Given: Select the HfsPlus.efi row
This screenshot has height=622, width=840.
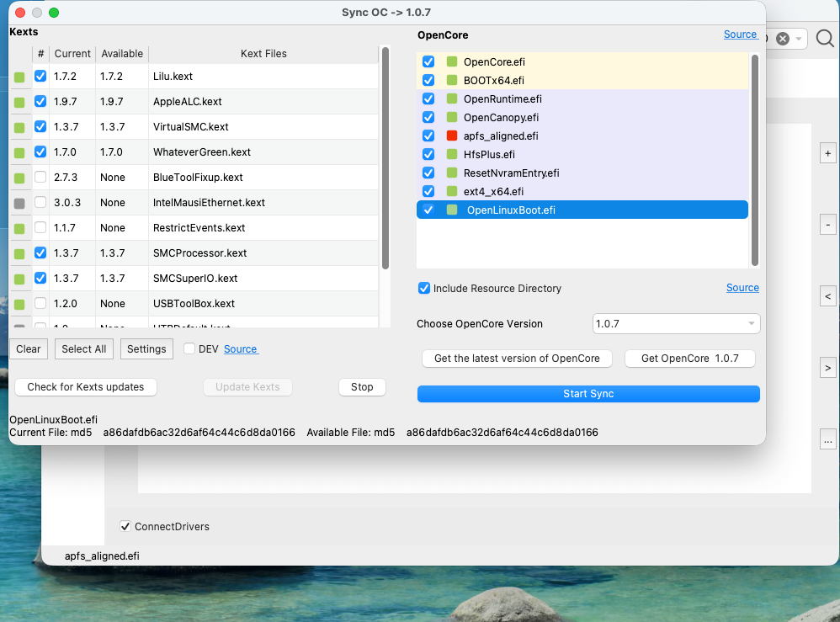Looking at the screenshot, I should point(582,154).
